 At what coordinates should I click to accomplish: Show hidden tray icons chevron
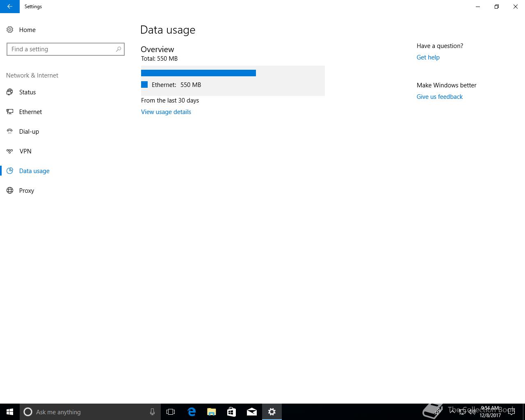pos(452,412)
